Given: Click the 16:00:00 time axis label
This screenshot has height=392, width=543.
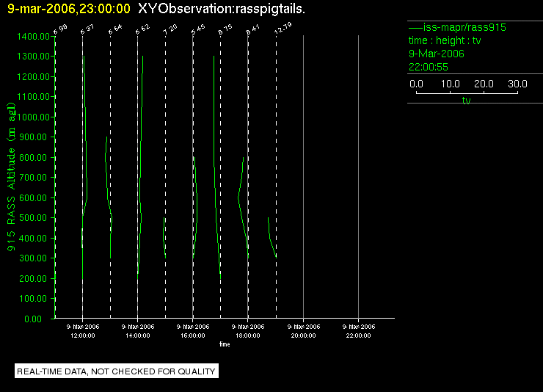Looking at the screenshot, I should [193, 335].
